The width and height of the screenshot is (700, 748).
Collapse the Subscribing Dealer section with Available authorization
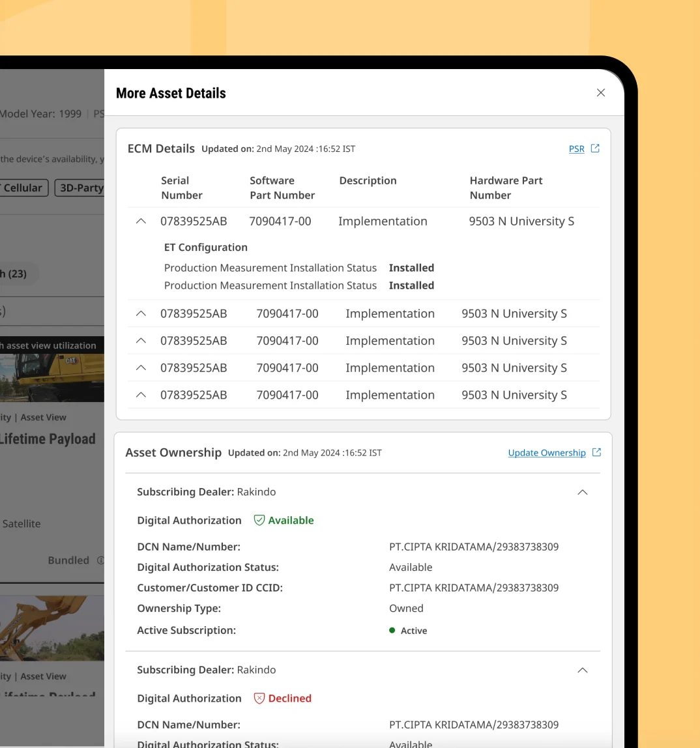coord(583,493)
